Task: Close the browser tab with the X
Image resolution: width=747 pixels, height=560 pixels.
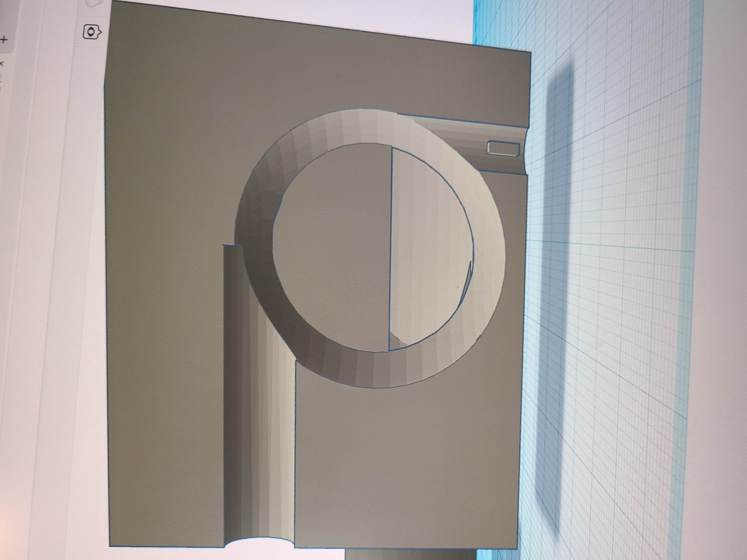Action: (x=2, y=64)
